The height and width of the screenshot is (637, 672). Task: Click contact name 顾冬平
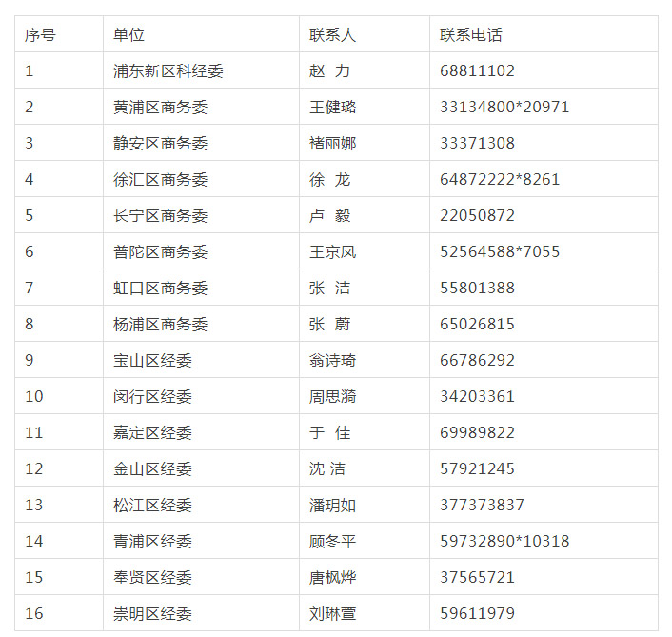coord(332,542)
